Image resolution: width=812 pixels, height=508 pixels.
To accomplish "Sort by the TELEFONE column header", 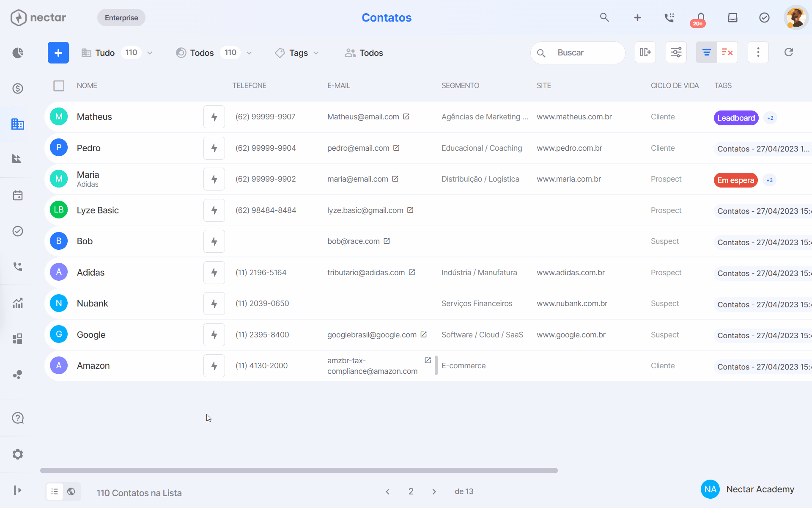I will coord(249,86).
